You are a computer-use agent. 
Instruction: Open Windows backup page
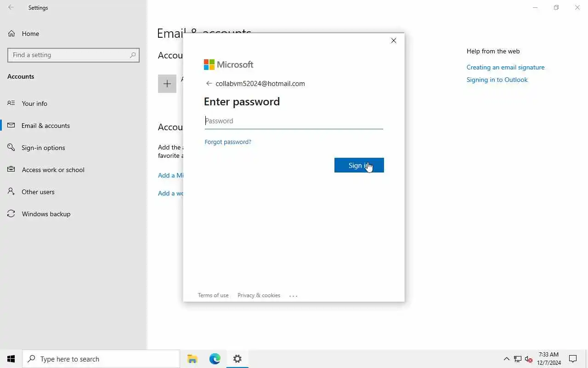tap(46, 214)
